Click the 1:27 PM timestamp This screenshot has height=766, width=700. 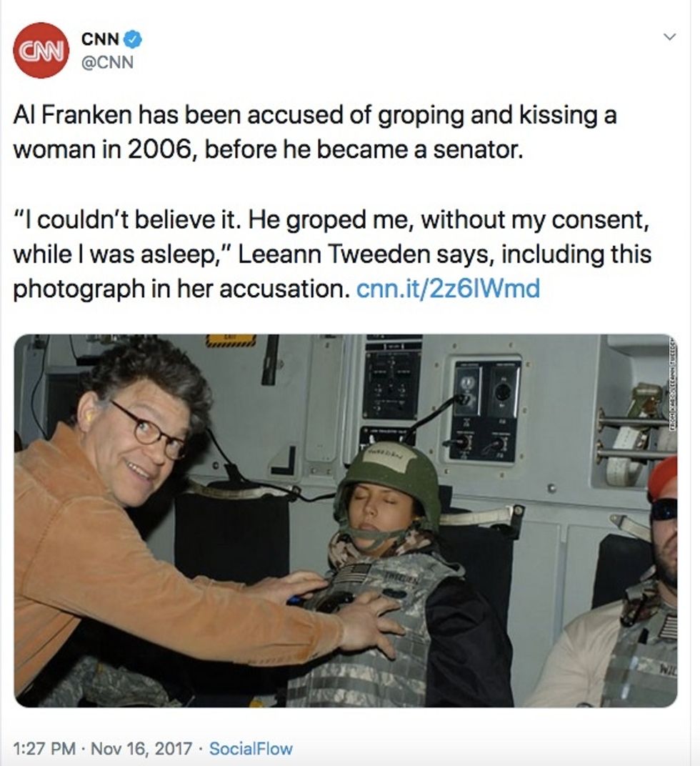[44, 748]
